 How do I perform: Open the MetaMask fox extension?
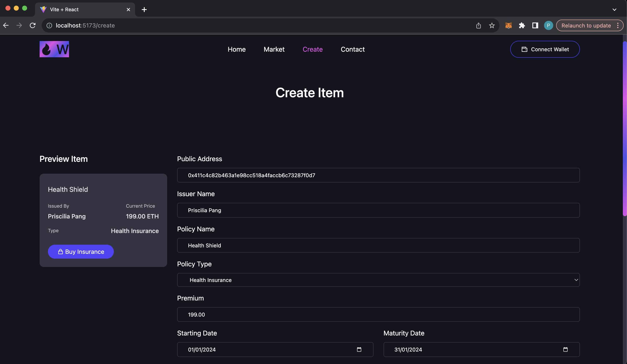point(508,25)
